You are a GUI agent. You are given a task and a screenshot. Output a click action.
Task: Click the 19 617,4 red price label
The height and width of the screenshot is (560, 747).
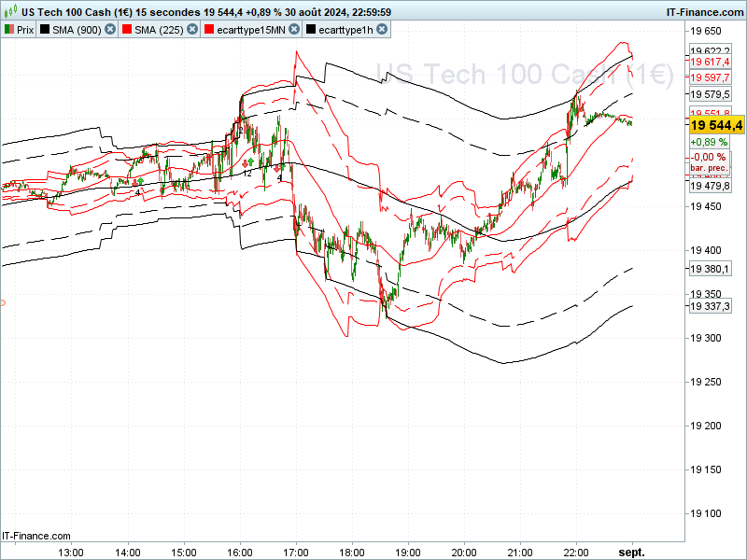point(710,62)
